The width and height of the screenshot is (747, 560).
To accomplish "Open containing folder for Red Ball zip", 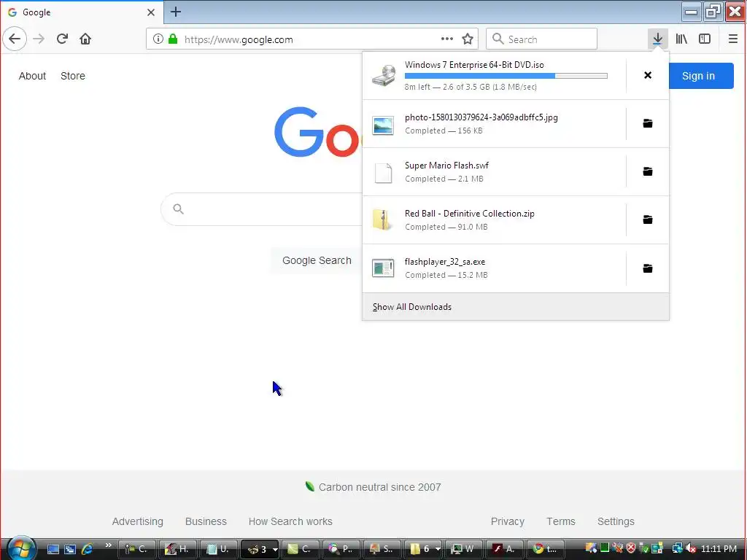I will (648, 219).
